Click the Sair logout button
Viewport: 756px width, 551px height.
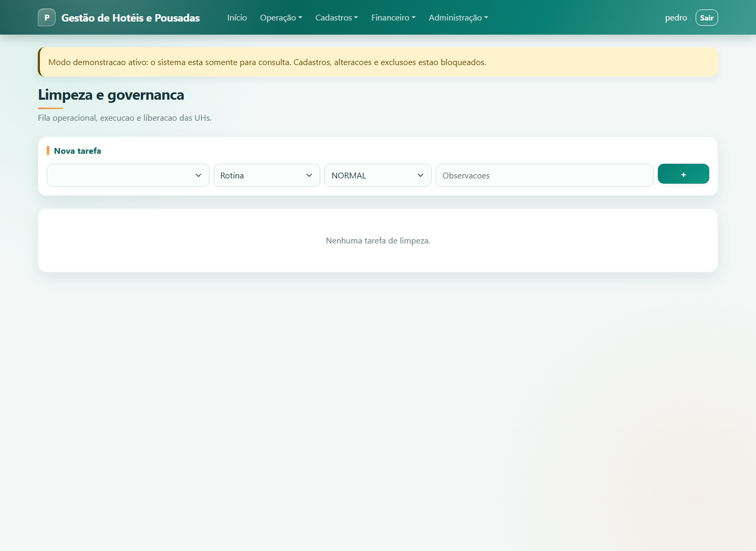707,17
